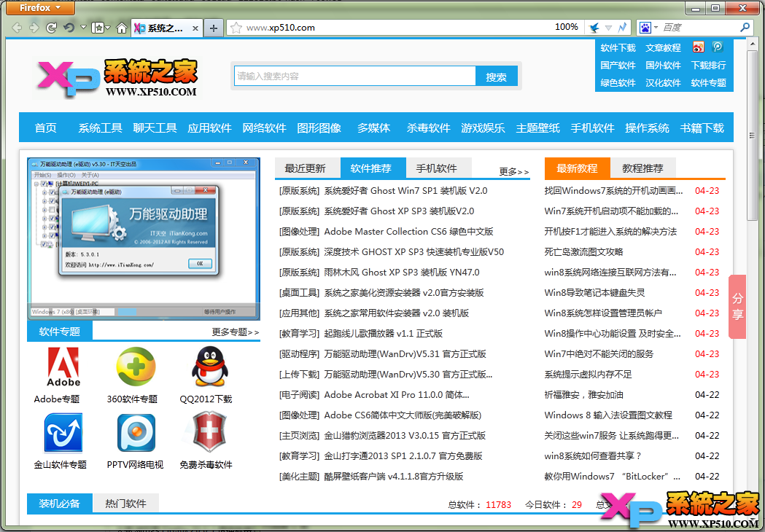The height and width of the screenshot is (532, 765).
Task: Reload the page using the refresh icon
Action: [51, 28]
